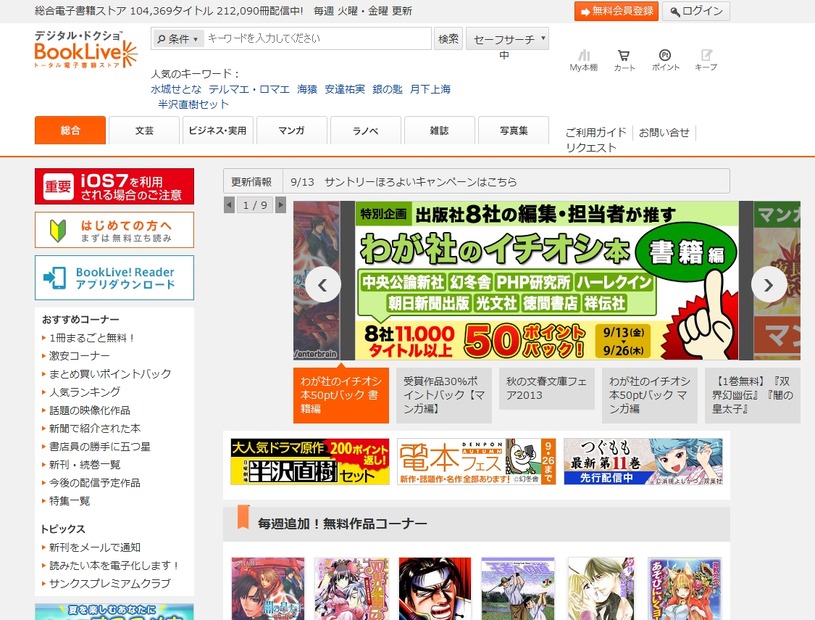Screen dimensions: 815x620
Task: Click the わが社のイチオシ本 書籍編 main banner
Action: pyautogui.click(x=547, y=281)
